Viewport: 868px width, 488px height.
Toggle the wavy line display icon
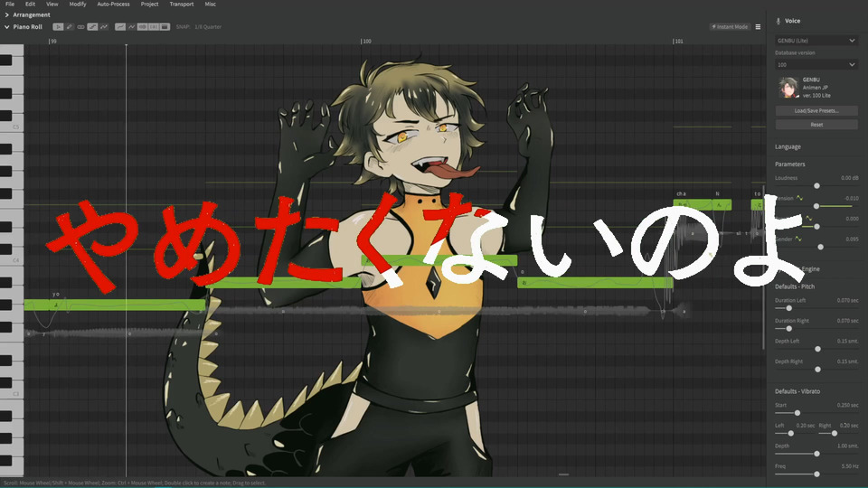pos(132,26)
